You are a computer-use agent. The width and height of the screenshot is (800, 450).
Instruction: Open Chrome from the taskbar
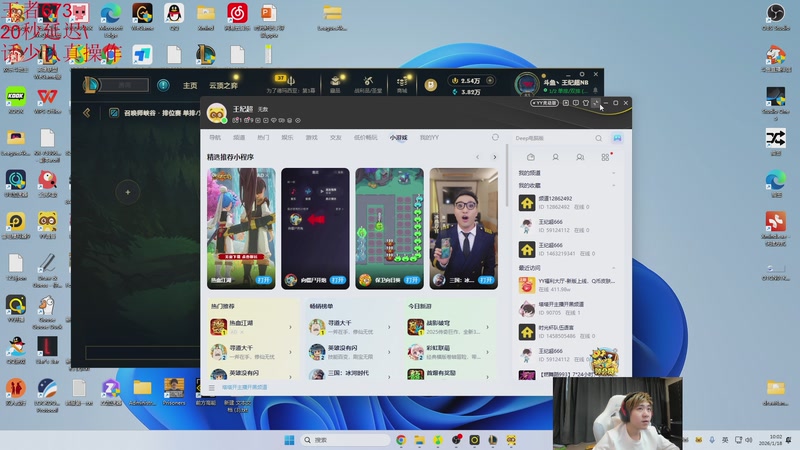(x=401, y=440)
